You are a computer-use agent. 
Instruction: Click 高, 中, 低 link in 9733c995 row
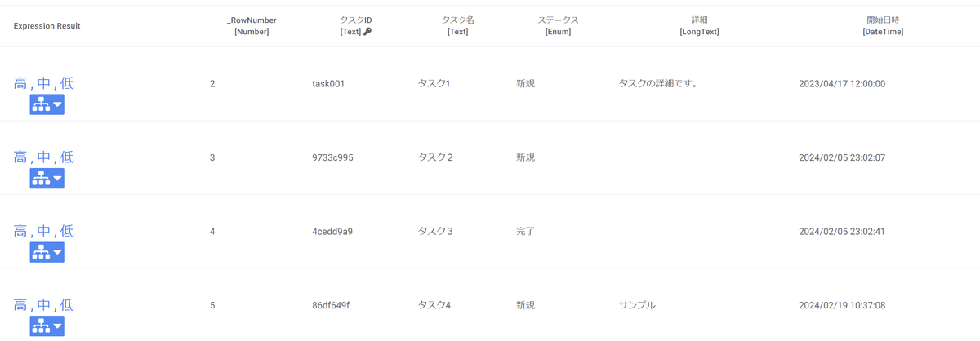pyautogui.click(x=43, y=157)
